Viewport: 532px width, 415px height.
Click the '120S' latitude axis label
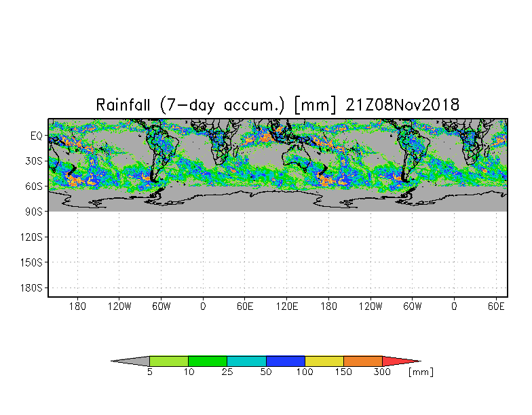pyautogui.click(x=31, y=237)
